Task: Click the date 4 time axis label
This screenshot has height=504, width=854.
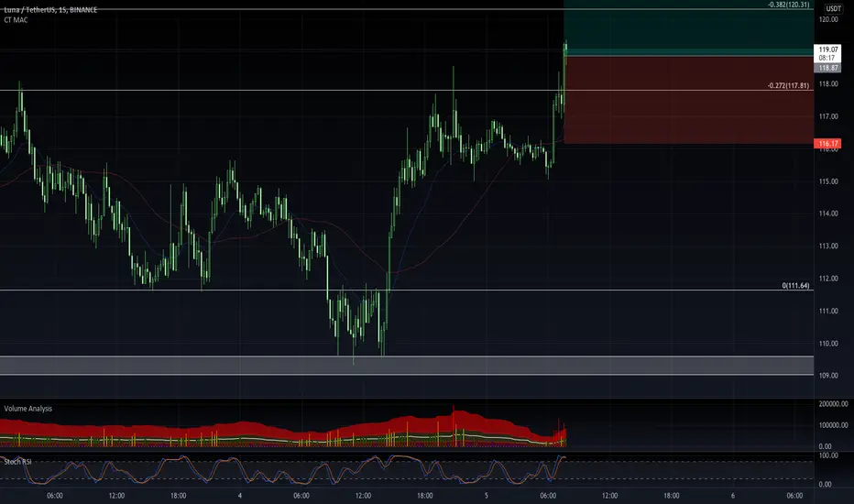Action: pos(240,496)
